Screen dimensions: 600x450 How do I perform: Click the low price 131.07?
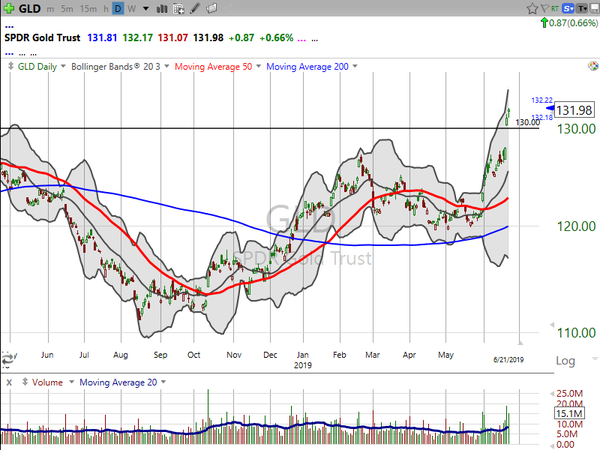(173, 38)
